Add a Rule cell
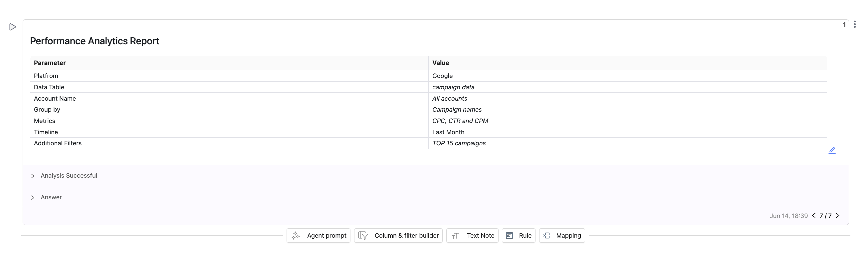868x256 pixels. 519,235
